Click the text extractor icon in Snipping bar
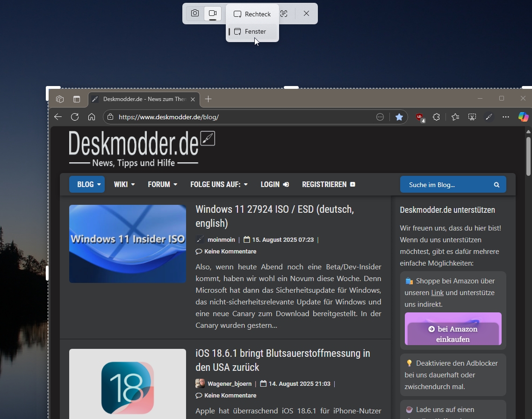The height and width of the screenshot is (419, 532). (x=284, y=14)
